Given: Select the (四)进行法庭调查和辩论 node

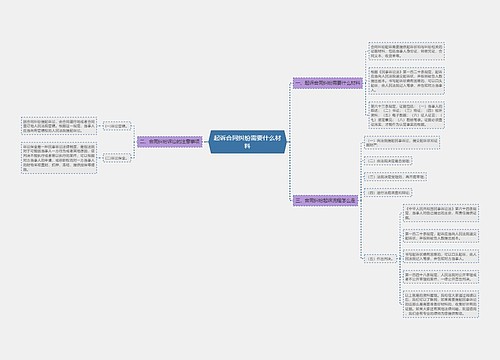Looking at the screenshot, I should (388, 193).
